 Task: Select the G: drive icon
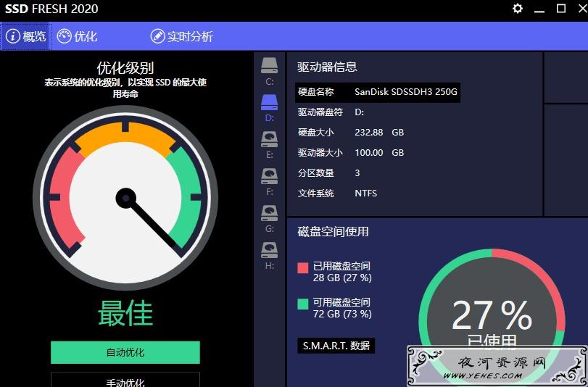coord(269,213)
